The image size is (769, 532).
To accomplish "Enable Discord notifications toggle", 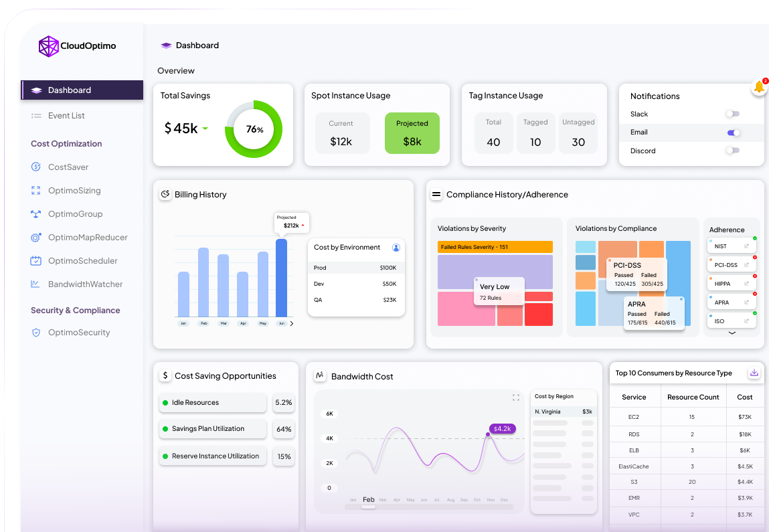I will (x=733, y=151).
